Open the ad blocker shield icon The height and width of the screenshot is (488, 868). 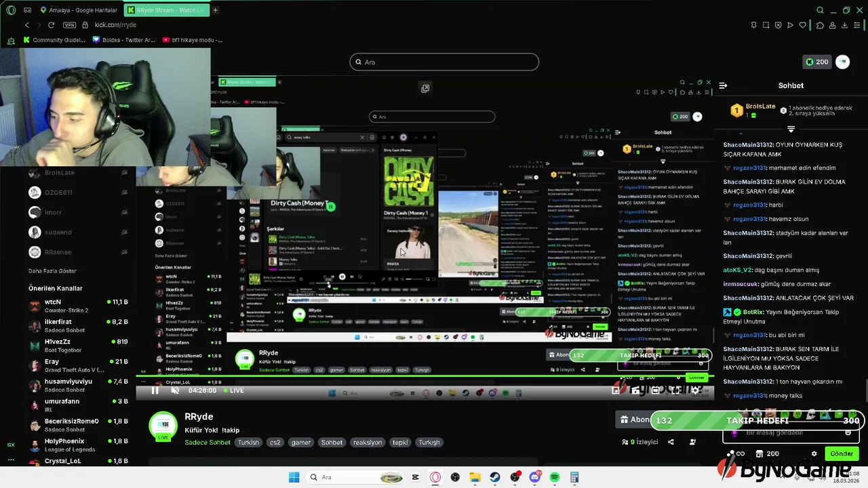coord(778,25)
